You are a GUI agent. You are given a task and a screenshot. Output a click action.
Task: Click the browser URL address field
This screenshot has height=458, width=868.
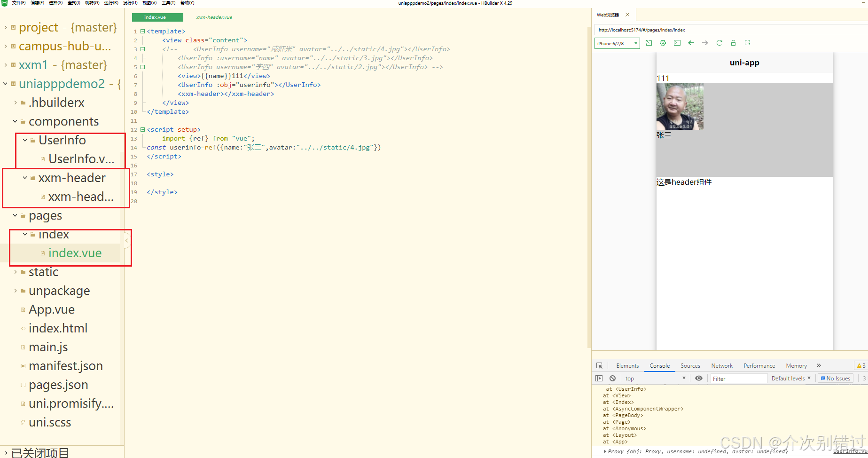(731, 30)
